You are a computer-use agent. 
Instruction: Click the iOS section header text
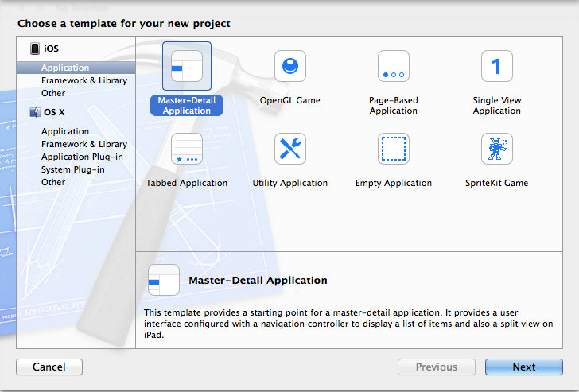pos(52,49)
